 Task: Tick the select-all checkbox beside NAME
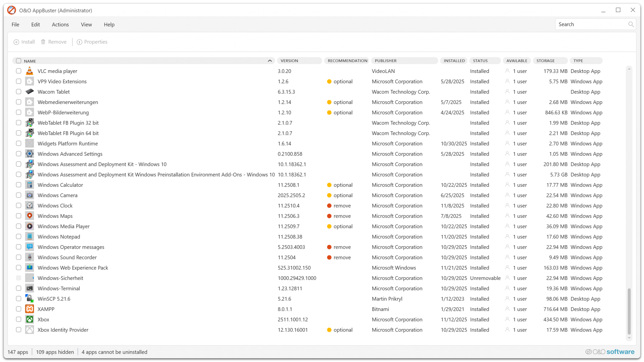[x=18, y=61]
